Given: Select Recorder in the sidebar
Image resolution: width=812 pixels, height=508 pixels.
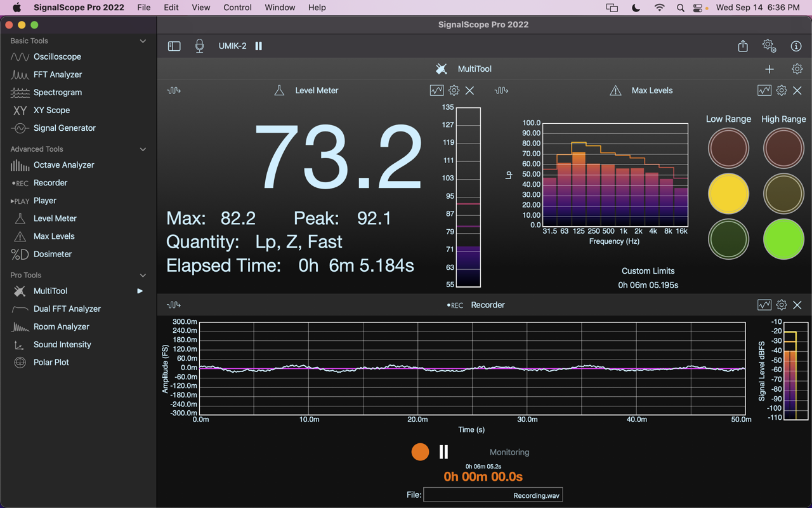Looking at the screenshot, I should (50, 182).
